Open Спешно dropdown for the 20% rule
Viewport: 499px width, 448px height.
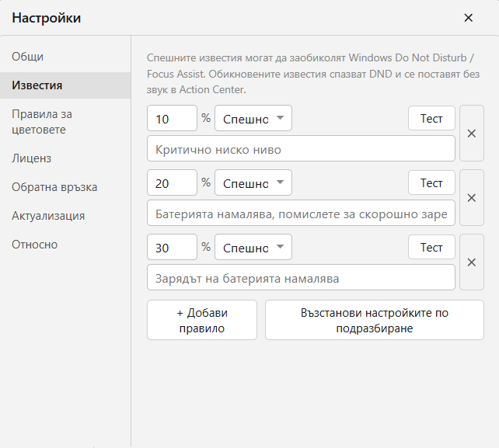click(x=253, y=182)
